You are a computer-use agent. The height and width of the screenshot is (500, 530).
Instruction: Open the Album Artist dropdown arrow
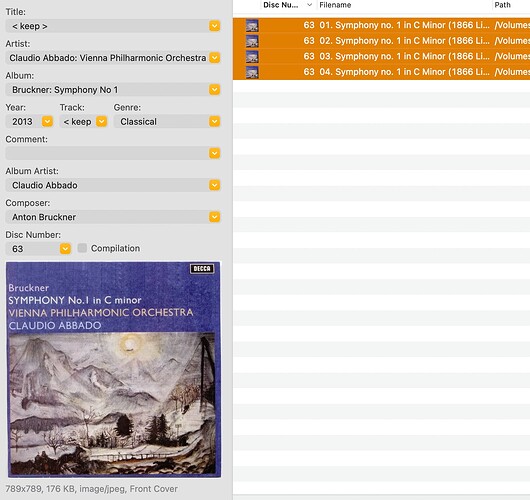click(214, 185)
